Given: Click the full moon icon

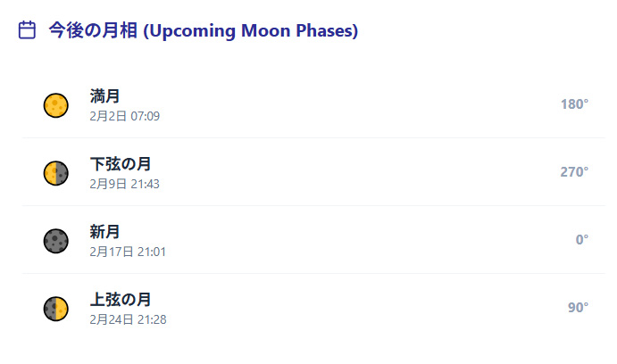Looking at the screenshot, I should [x=55, y=105].
